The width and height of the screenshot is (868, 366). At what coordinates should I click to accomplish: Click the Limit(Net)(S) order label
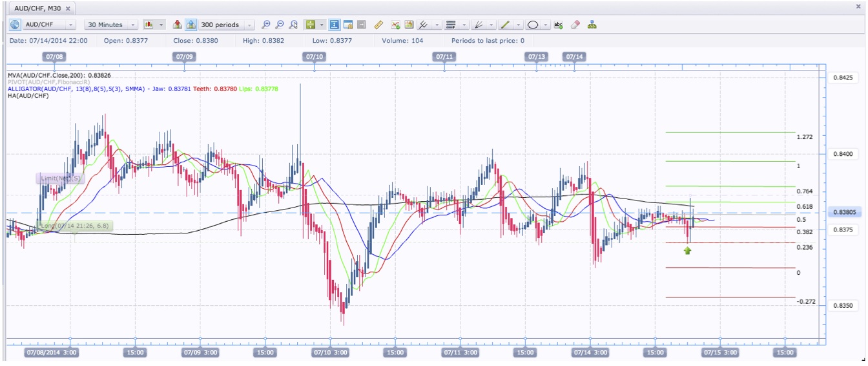(x=59, y=178)
